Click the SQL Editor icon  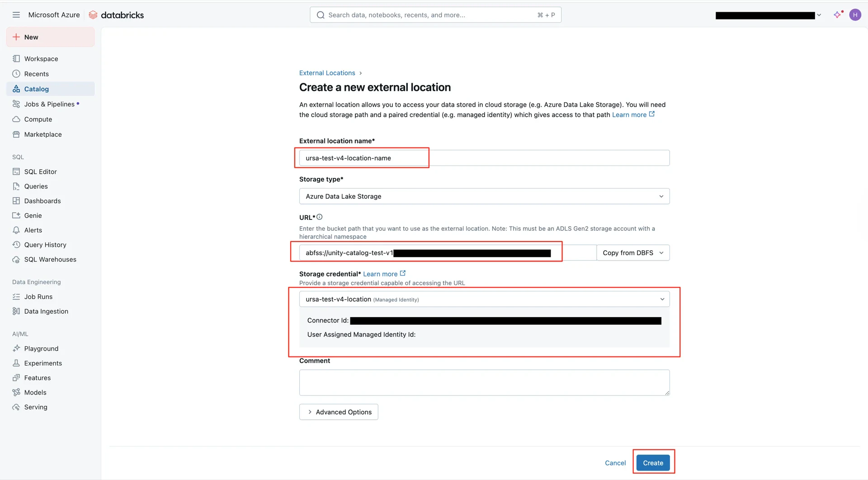point(16,171)
